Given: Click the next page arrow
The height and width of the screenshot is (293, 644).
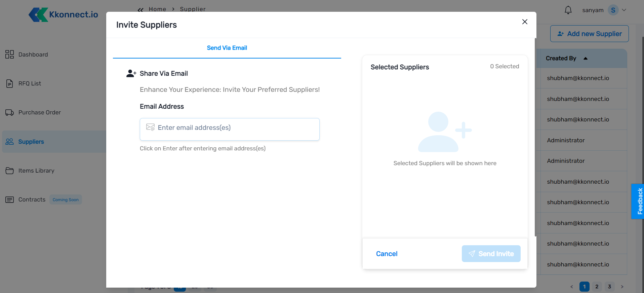Looking at the screenshot, I should click(x=622, y=287).
